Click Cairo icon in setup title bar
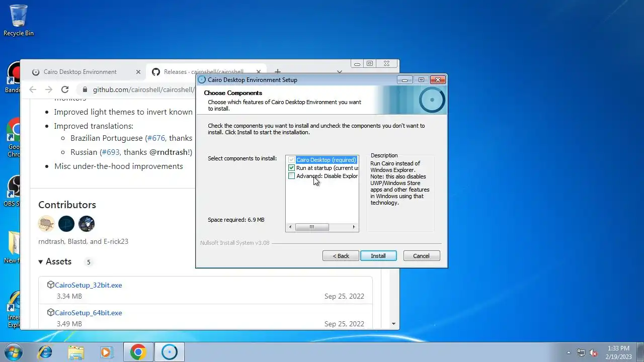The width and height of the screenshot is (644, 362). 202,79
